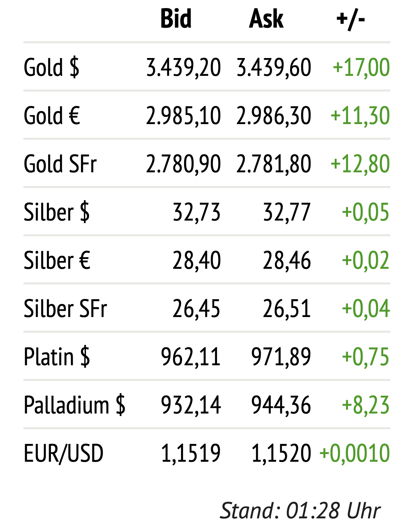
Task: Click the Gold SFr change value +12,80
Action: point(360,164)
